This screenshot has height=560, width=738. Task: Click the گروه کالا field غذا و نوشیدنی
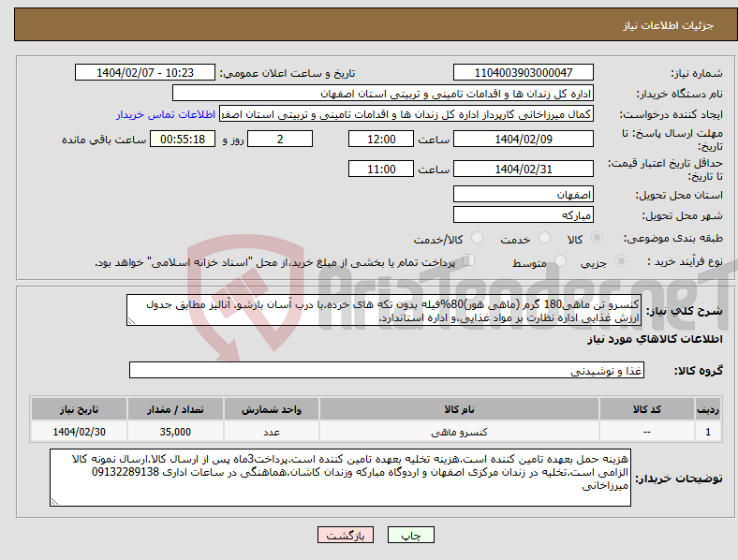387,370
